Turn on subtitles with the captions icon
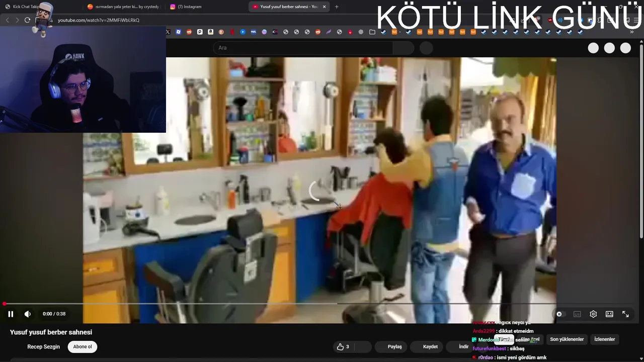The height and width of the screenshot is (362, 644). 577,314
